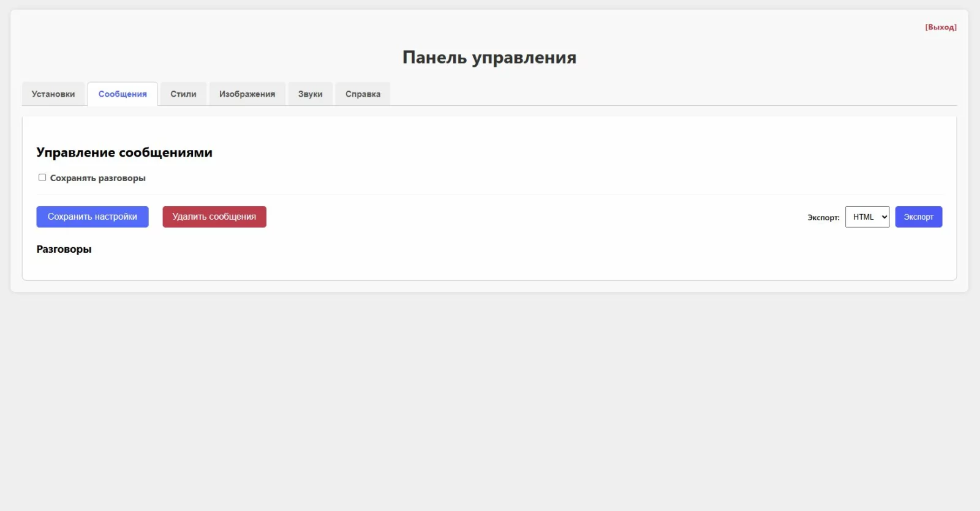Click the Экспорт: label beside the dropdown
This screenshot has height=511, width=980.
point(823,217)
